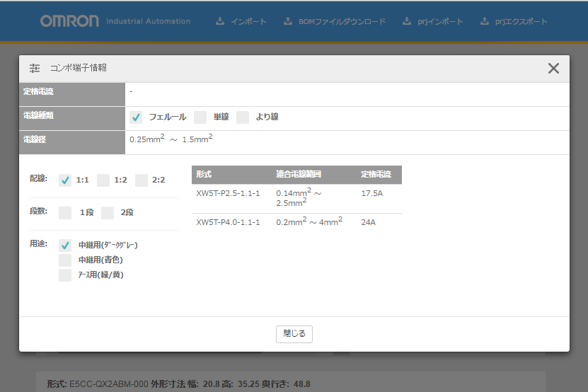Select the XW5T-P4.0-1.1-1 model cell
588x392 pixels.
tap(228, 222)
